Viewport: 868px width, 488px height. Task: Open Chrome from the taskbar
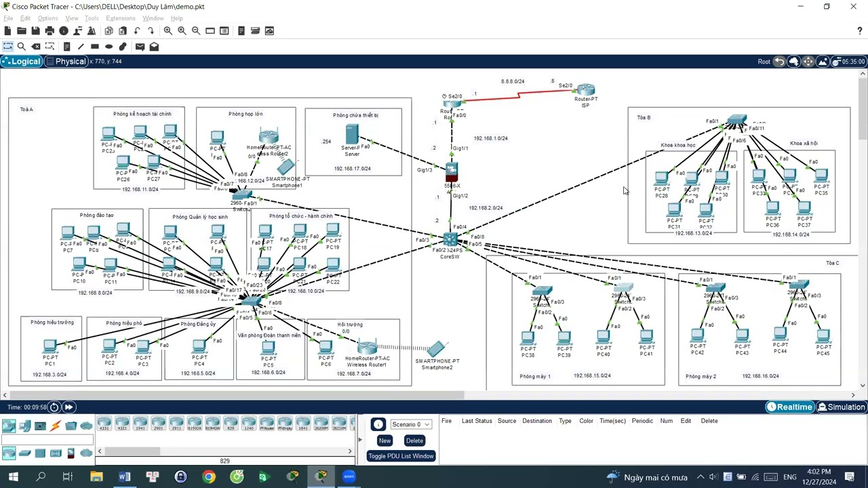click(x=209, y=477)
